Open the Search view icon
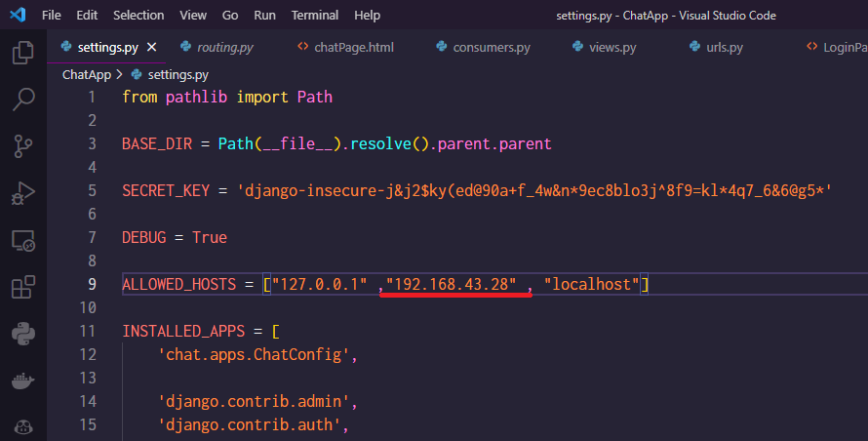Screen dimensions: 868x441 (22, 100)
